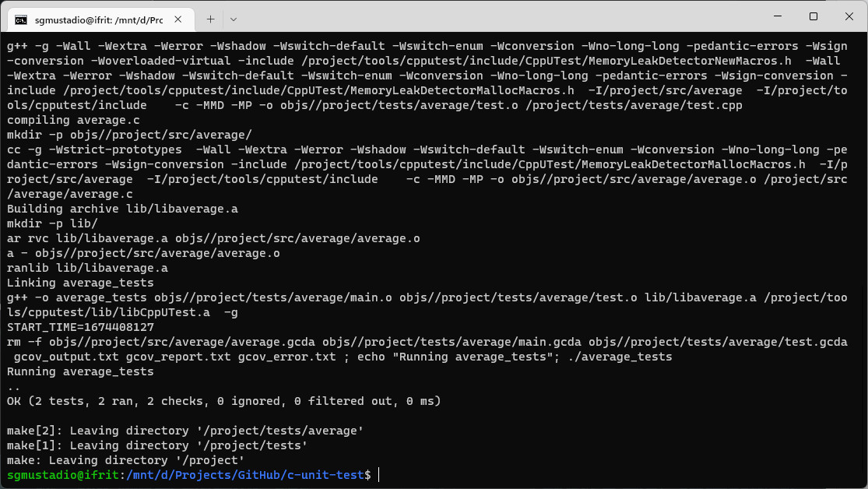
Task: Expand the new tab profiles dropdown
Action: 234,18
